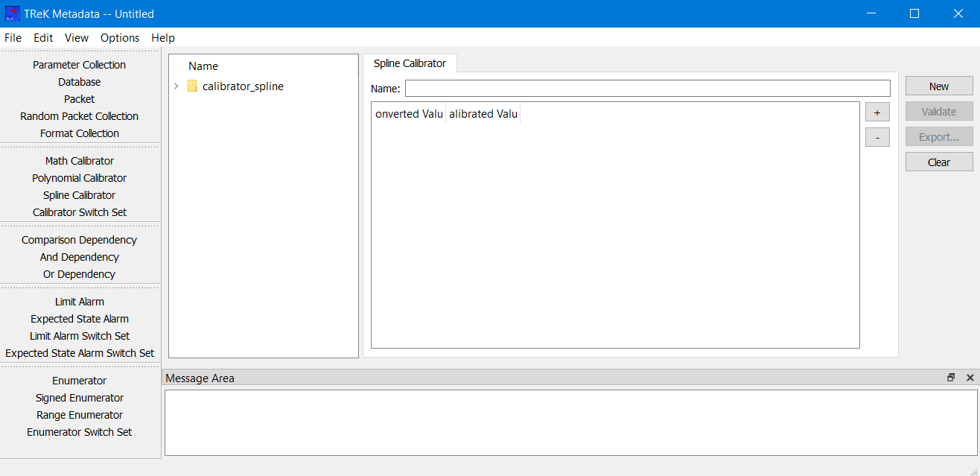This screenshot has height=476, width=980.
Task: Click the TReK application icon in title bar
Action: click(x=13, y=13)
